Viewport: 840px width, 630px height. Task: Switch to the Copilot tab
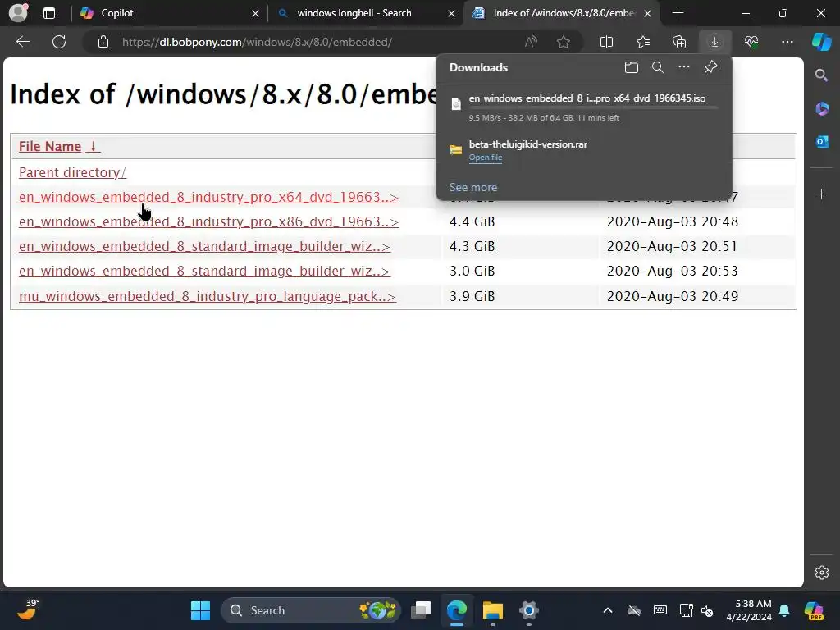coord(170,13)
